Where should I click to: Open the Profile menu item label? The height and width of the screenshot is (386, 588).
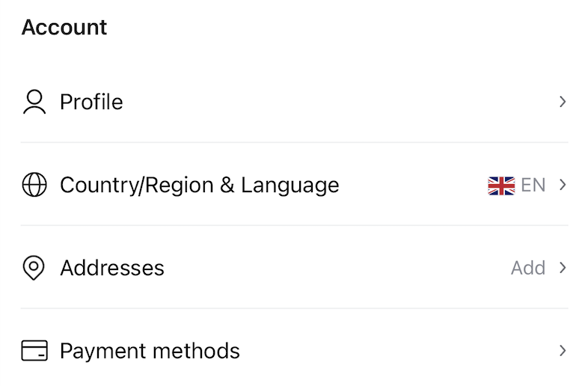pyautogui.click(x=91, y=102)
